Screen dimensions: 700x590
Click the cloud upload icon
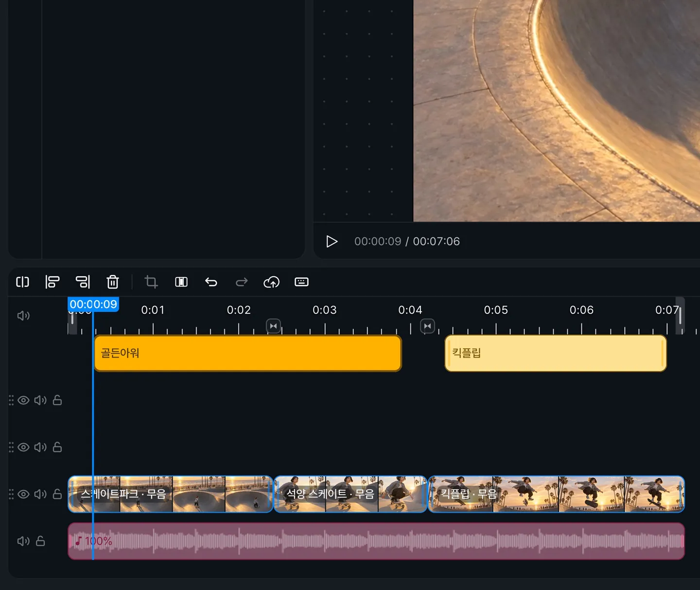point(272,282)
